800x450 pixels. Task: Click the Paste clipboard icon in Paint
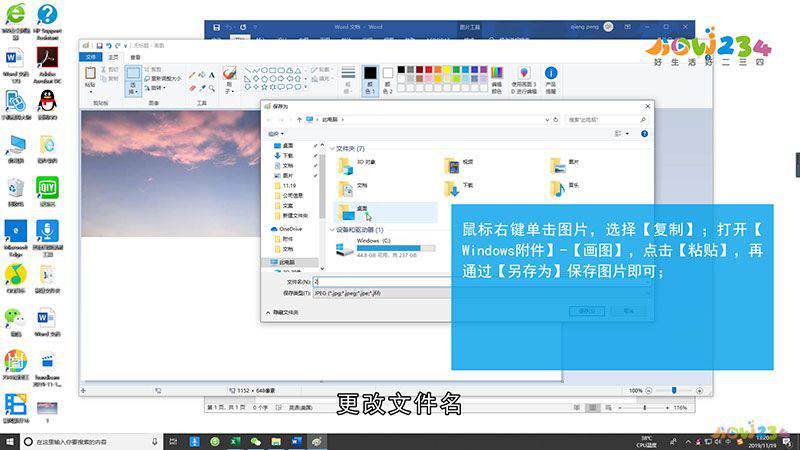90,73
